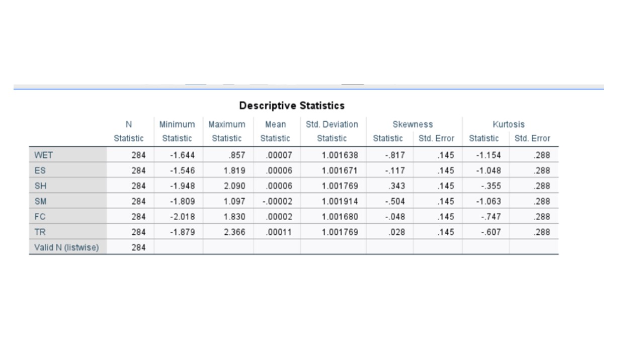Click the Maximum column header

coord(227,124)
